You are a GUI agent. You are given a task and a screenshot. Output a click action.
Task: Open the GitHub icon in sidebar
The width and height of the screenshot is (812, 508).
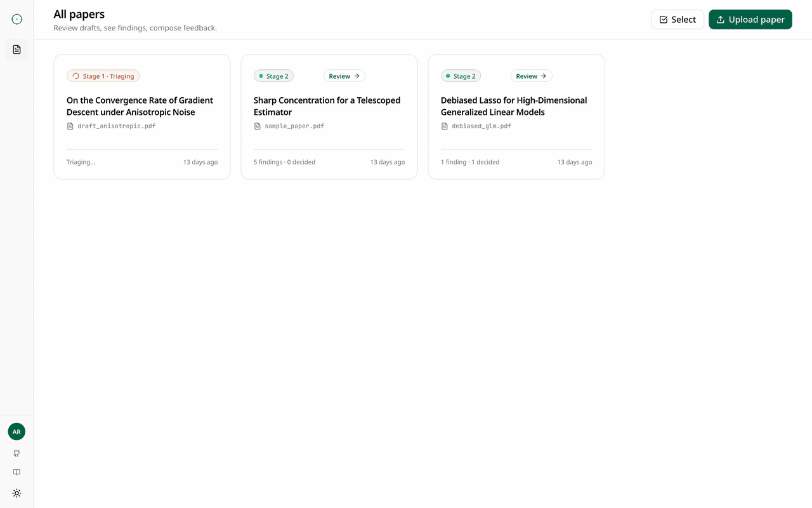16,453
